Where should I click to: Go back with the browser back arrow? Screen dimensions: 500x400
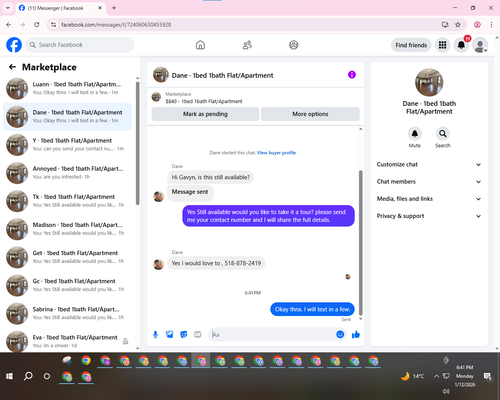click(x=9, y=25)
